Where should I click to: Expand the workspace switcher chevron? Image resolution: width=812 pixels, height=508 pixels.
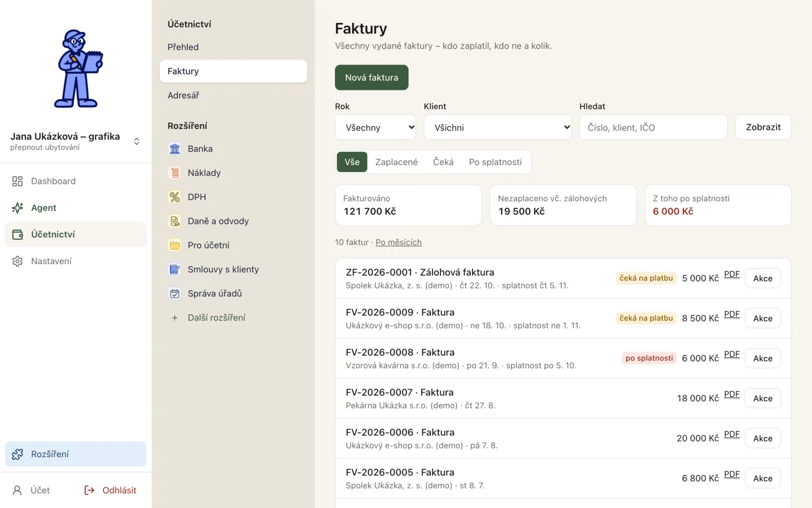[x=137, y=141]
